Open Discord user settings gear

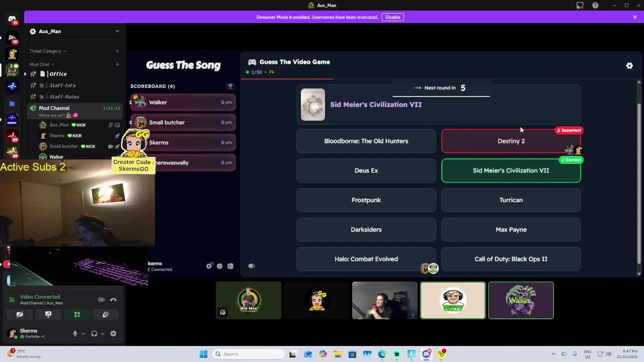coord(113,333)
